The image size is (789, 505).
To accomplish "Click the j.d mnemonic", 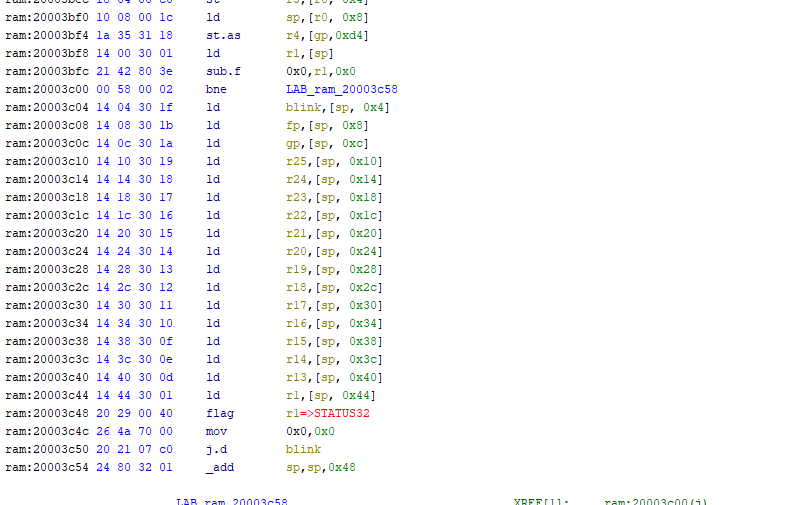I will click(216, 449).
